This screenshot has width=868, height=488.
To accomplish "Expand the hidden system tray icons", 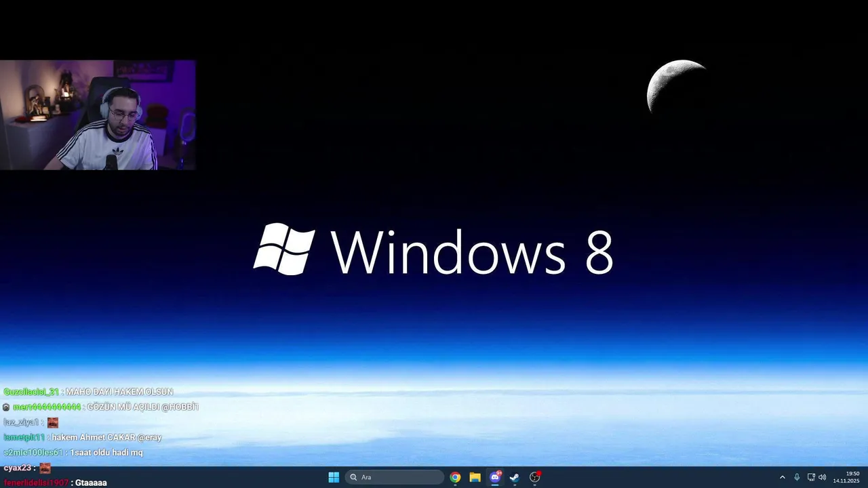I will [782, 477].
